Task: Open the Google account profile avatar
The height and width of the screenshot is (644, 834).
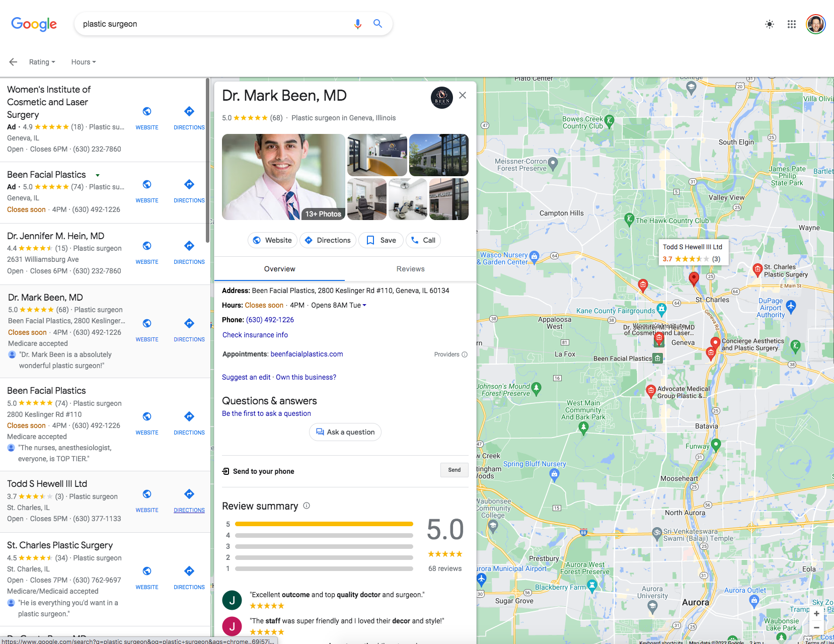Action: (816, 24)
